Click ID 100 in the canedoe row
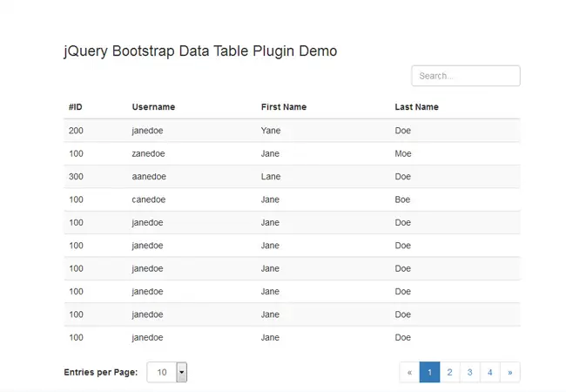Screen dimensions: 566x392 point(76,199)
